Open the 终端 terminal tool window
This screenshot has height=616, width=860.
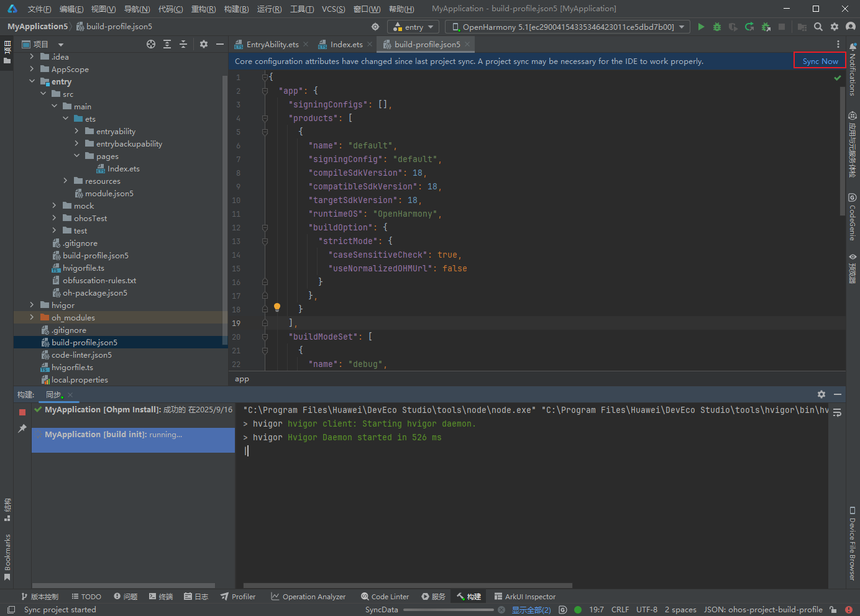(161, 597)
